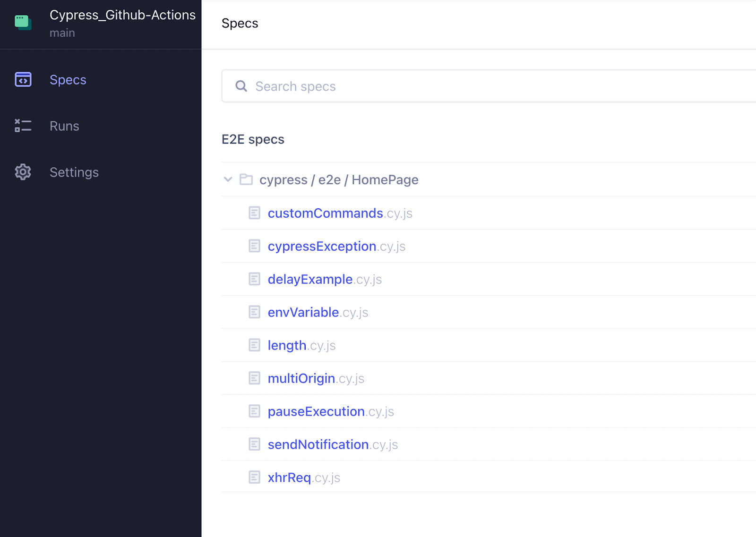
Task: Select the pauseExecution.cy.js spec
Action: click(x=330, y=412)
